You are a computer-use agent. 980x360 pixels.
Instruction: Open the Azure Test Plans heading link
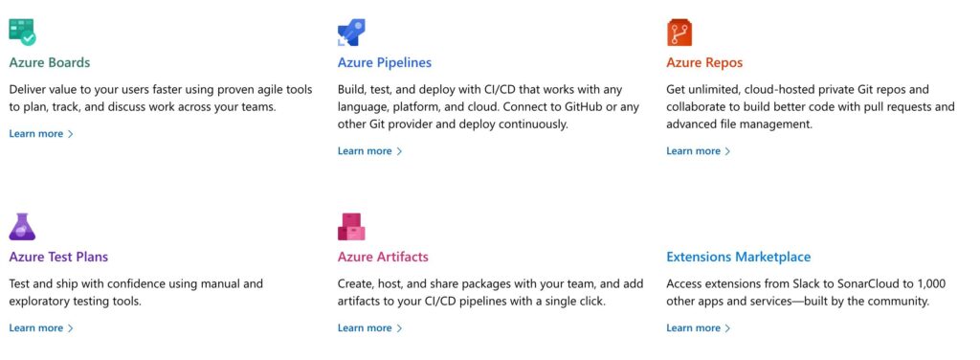click(58, 257)
